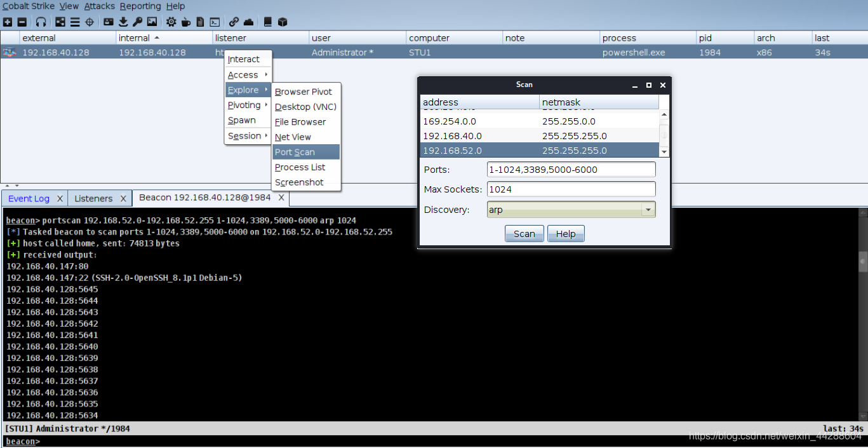Screen dimensions: 868x448
Task: Open Cobalt Strike menu
Action: click(x=29, y=6)
